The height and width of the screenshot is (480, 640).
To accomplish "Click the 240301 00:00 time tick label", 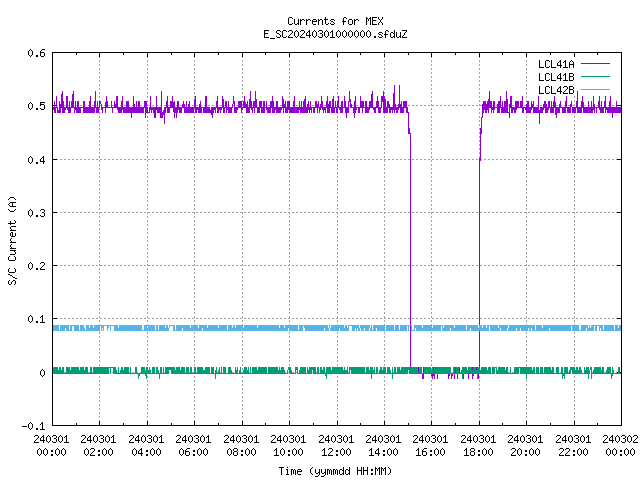I will pos(51,446).
